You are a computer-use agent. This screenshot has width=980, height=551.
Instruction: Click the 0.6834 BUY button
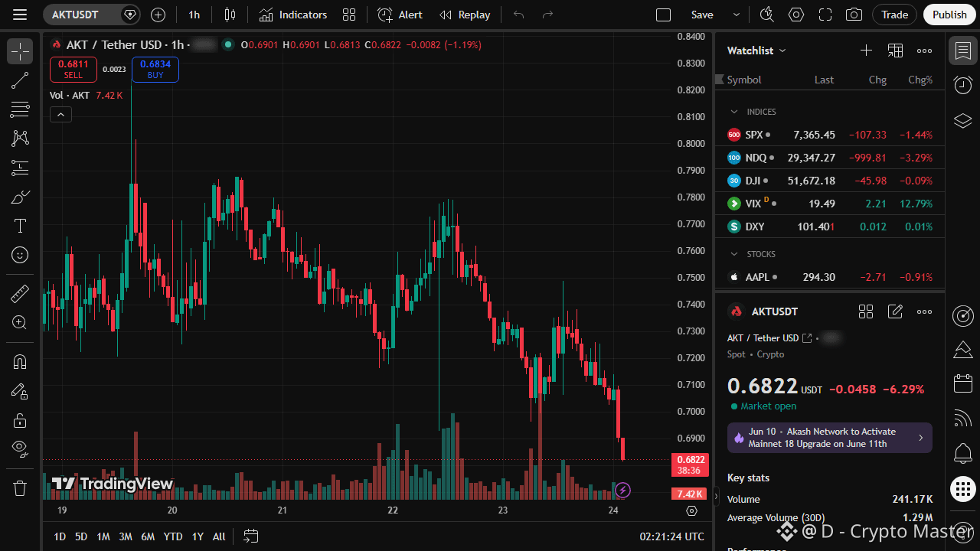(155, 70)
